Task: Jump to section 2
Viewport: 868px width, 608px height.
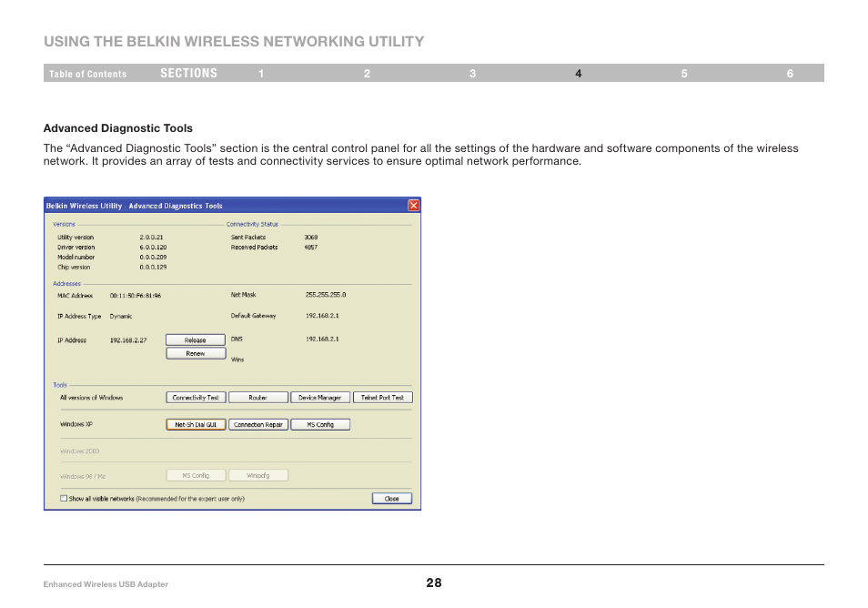Action: (x=367, y=74)
